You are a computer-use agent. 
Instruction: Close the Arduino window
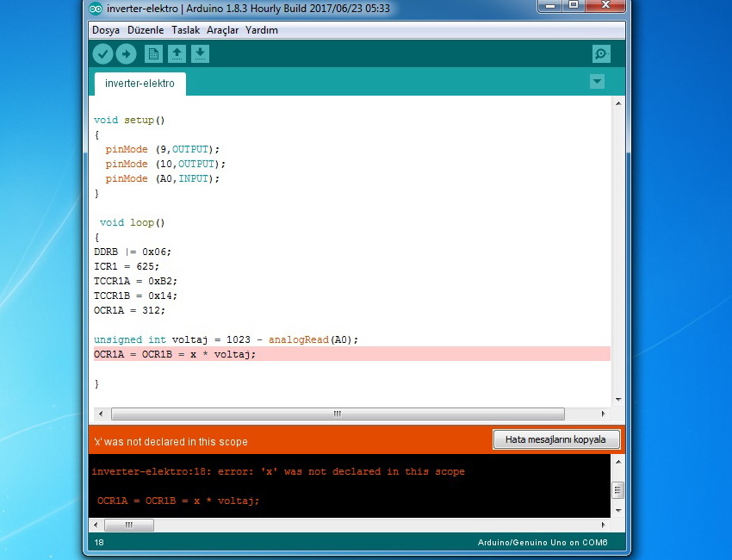tap(605, 6)
